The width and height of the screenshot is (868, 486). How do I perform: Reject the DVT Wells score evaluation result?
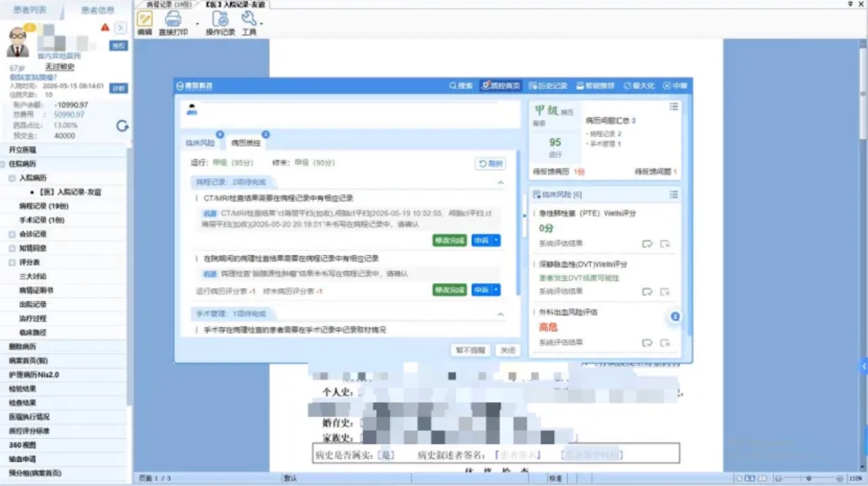tap(665, 291)
